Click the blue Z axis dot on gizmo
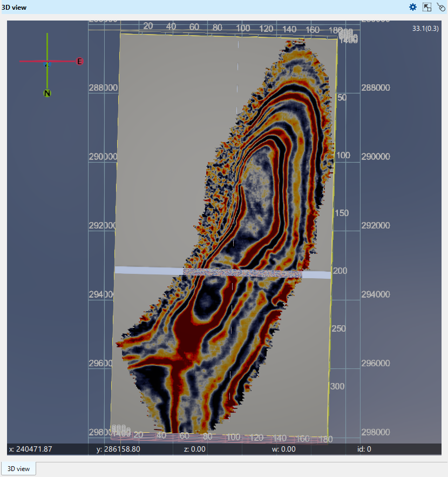This screenshot has height=477, width=448. tap(46, 65)
